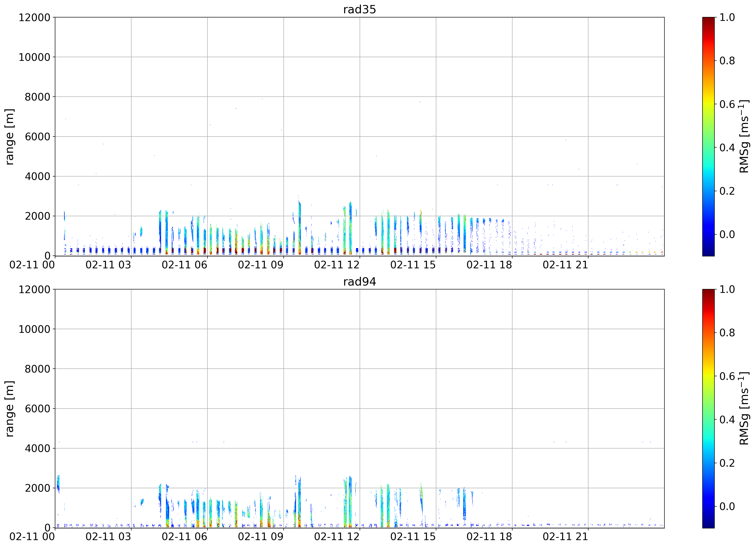
Task: Click the rad35 plot title
Action: click(x=359, y=9)
